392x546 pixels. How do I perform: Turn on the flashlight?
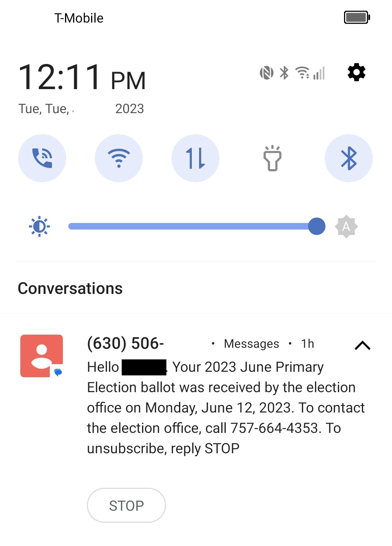272,158
